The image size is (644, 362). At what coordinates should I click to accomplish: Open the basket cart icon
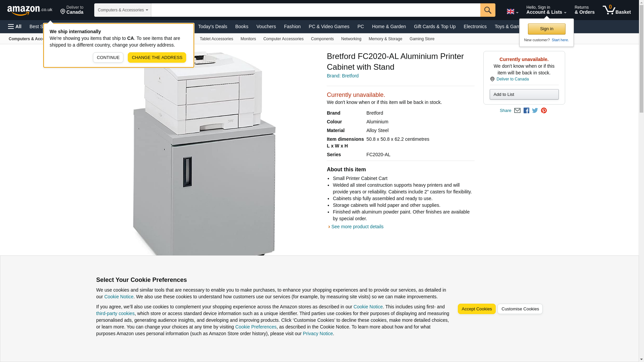coord(616,10)
